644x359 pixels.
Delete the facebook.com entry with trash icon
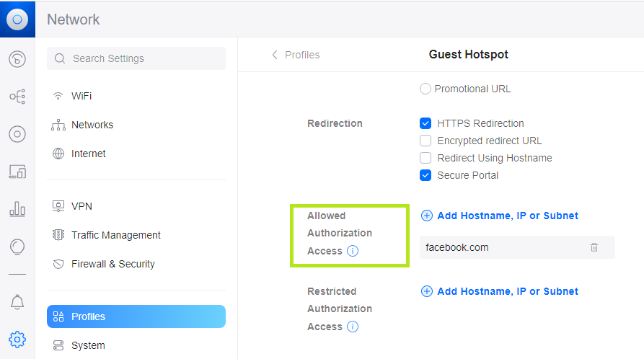(x=594, y=247)
